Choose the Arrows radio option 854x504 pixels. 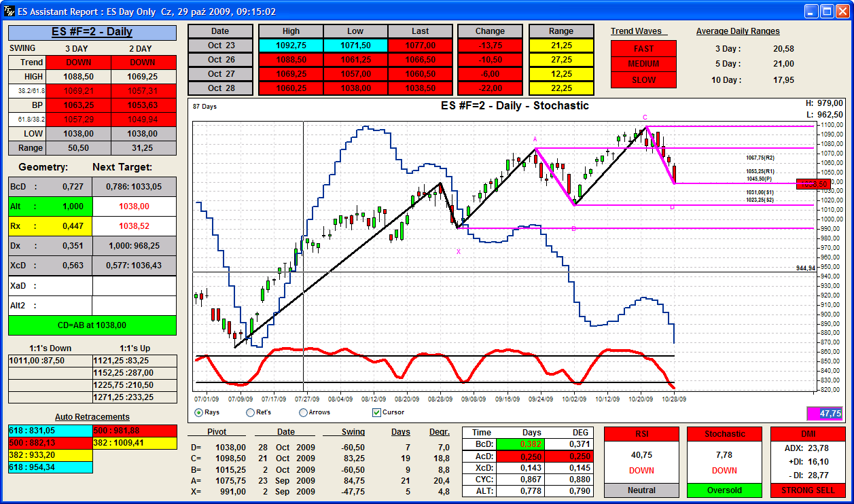tap(303, 412)
